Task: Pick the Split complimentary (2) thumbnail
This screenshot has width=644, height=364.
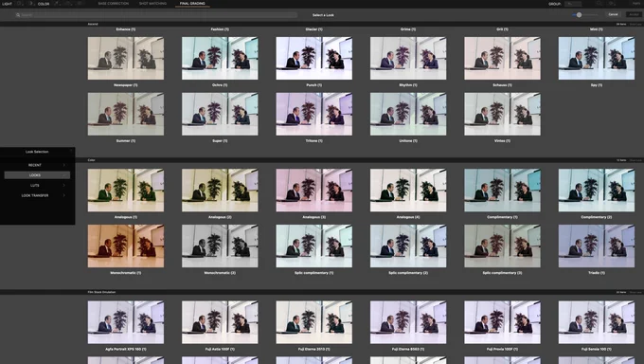Action: click(408, 246)
